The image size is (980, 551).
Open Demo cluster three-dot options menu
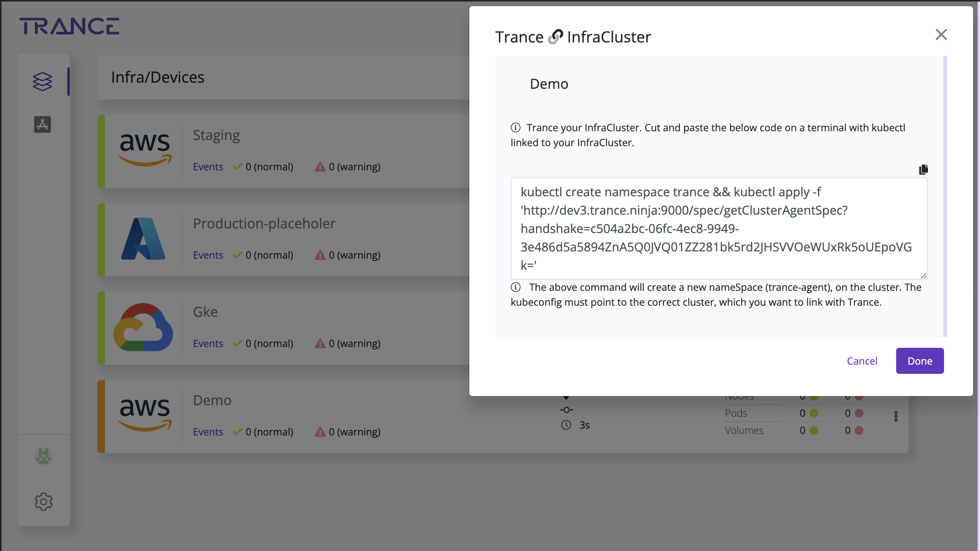click(x=896, y=416)
